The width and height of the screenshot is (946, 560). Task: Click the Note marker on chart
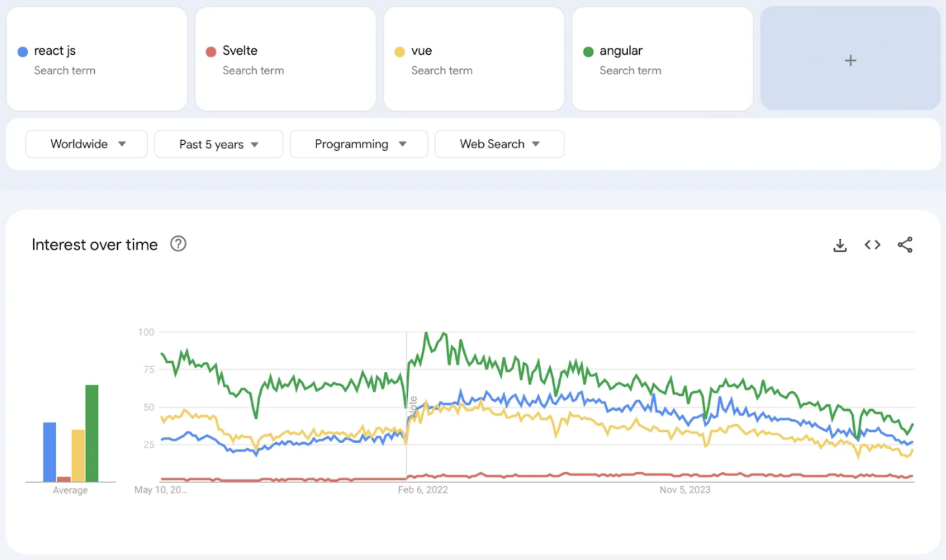click(413, 407)
